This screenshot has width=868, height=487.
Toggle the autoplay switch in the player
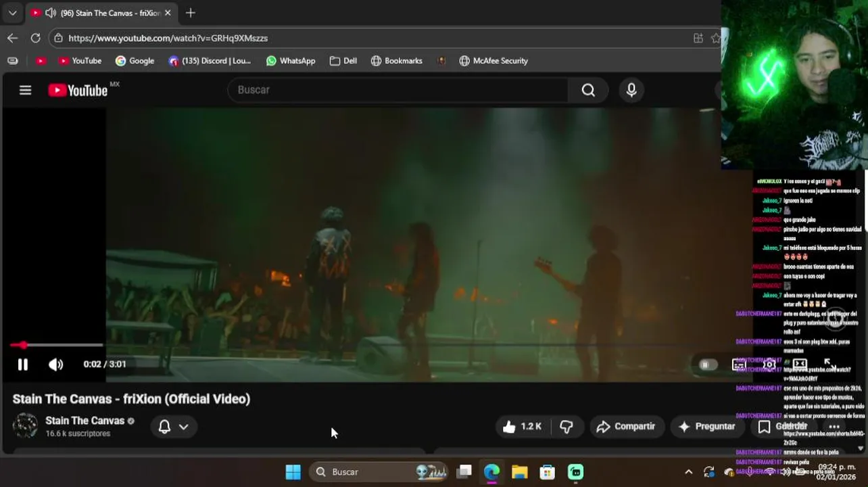707,365
